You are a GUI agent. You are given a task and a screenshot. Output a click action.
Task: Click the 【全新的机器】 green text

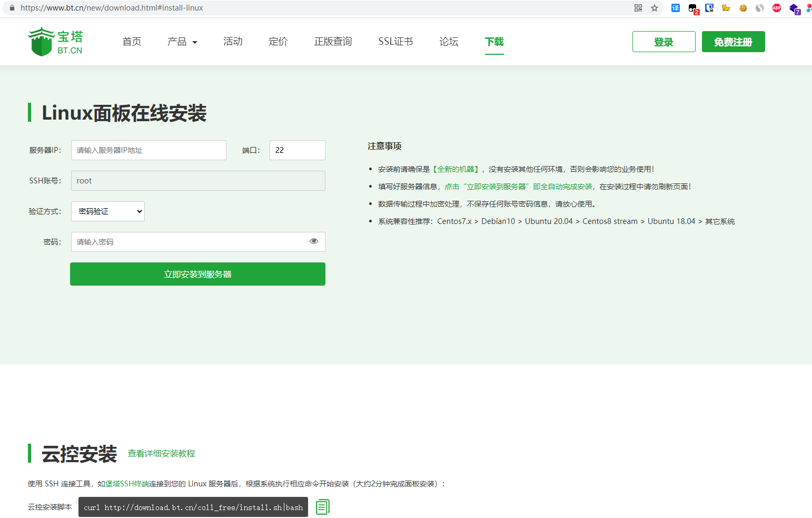click(457, 169)
